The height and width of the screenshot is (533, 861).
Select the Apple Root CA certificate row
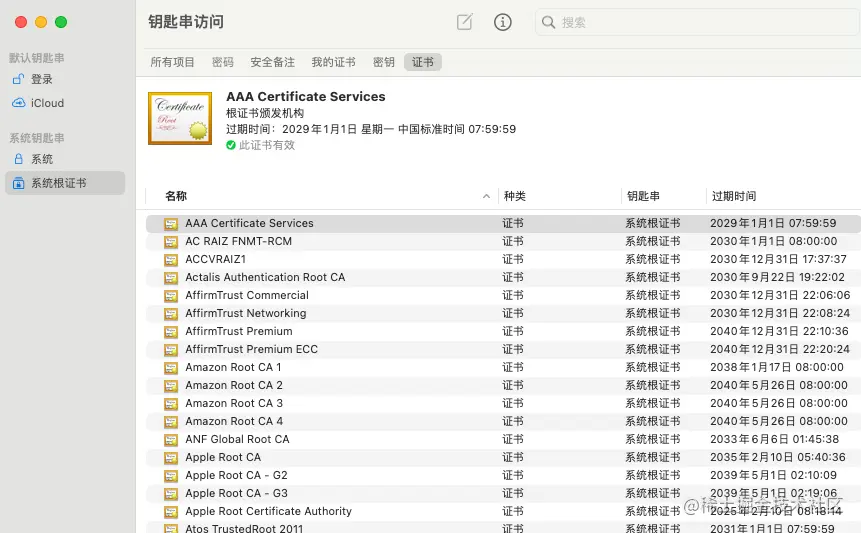coord(503,457)
